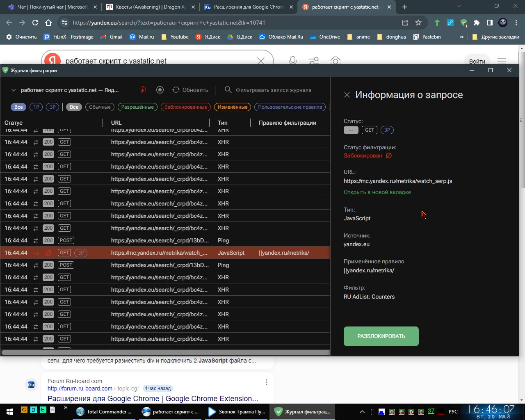Click Обновить refresh button
The height and width of the screenshot is (420, 525).
(x=190, y=90)
